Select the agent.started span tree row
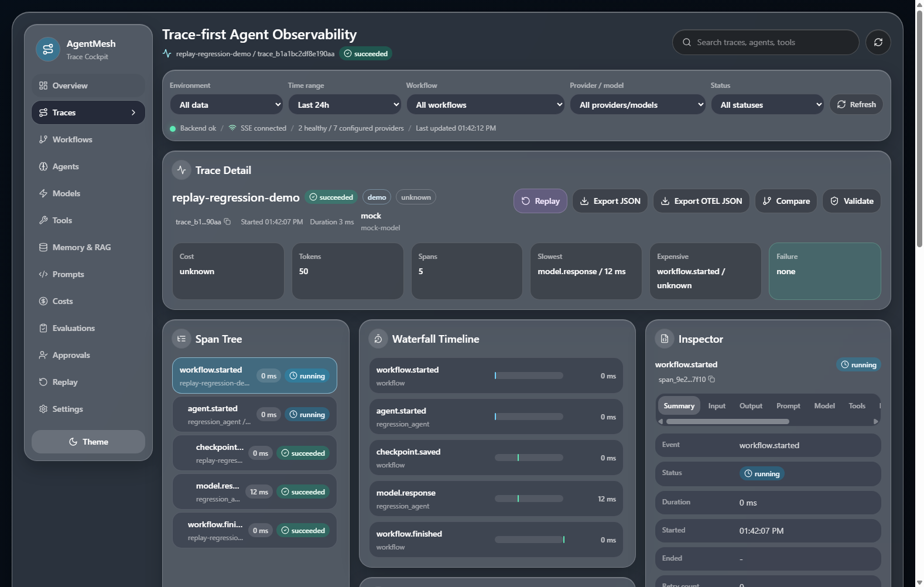Screen dimensions: 924x587 pyautogui.click(x=255, y=414)
